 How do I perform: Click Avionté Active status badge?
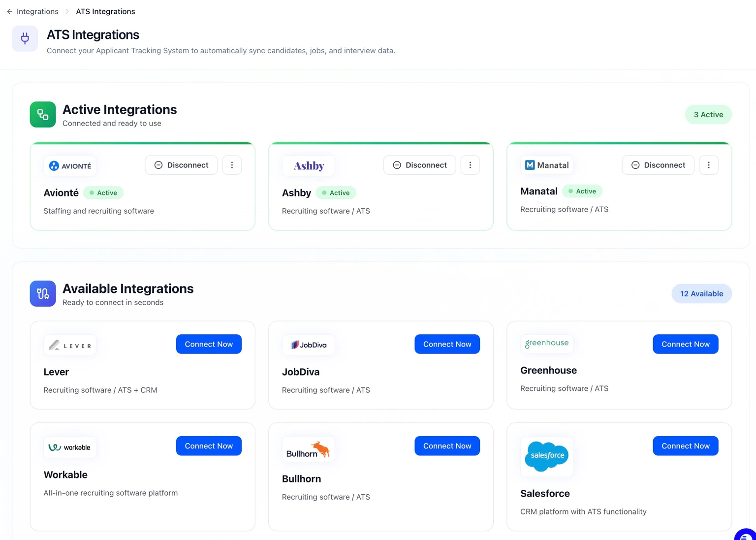click(x=103, y=193)
